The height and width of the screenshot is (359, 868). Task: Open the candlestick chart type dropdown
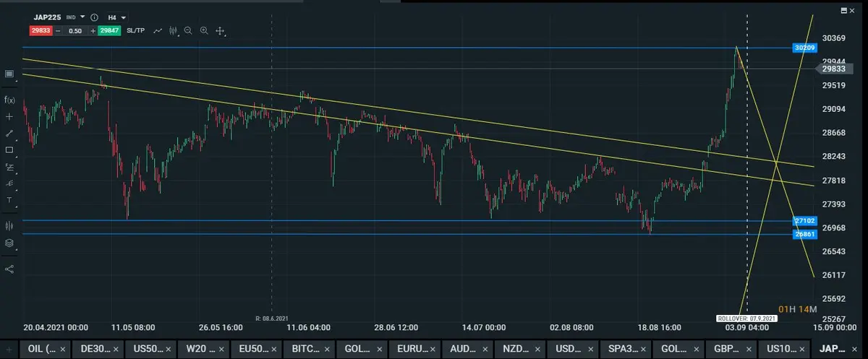coord(173,31)
